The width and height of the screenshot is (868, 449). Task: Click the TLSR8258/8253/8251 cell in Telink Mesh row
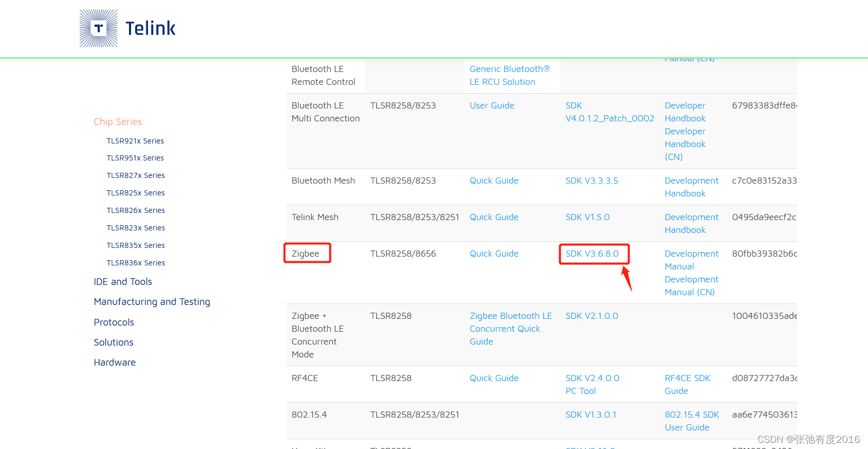coord(415,217)
